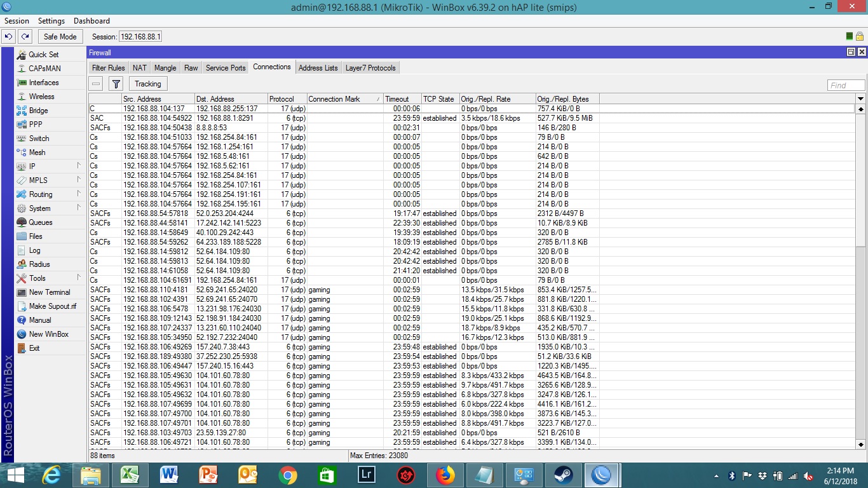Open the Manual
This screenshot has width=868, height=488.
click(x=39, y=320)
